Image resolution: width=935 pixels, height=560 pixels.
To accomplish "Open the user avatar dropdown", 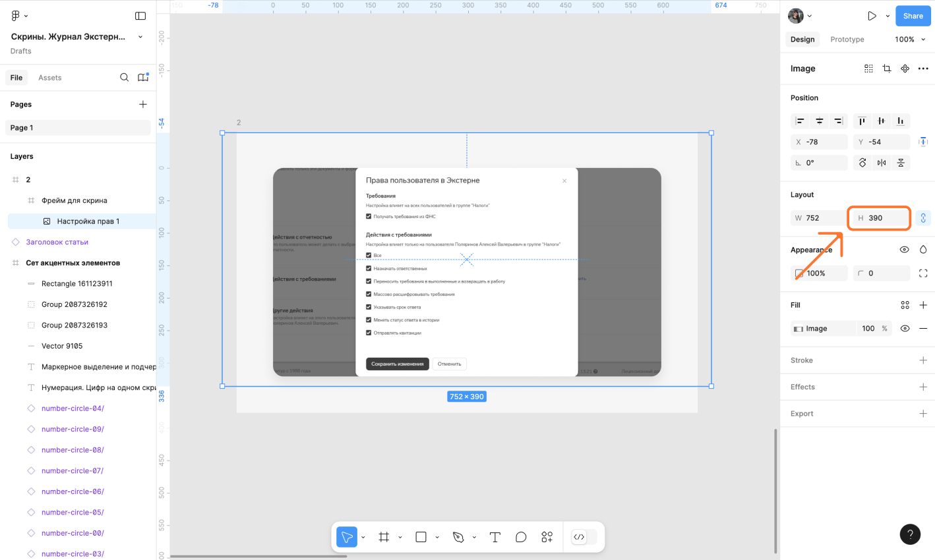I will pos(800,16).
